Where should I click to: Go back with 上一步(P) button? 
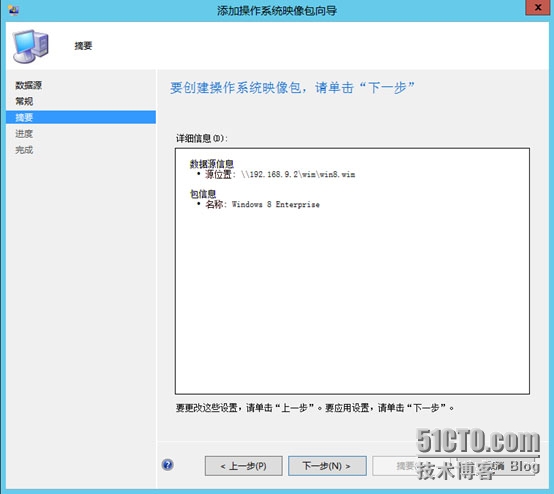pyautogui.click(x=243, y=466)
